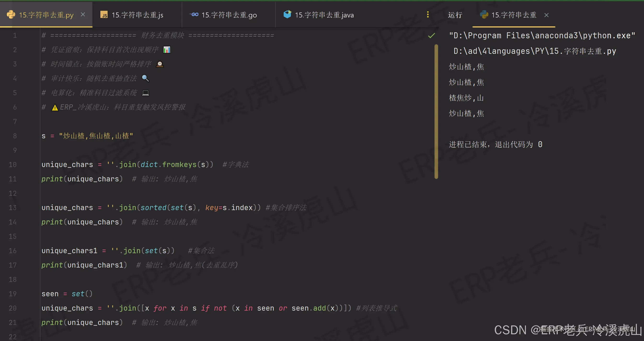
Task: Click line number 8 in the gutter
Action: [15, 136]
